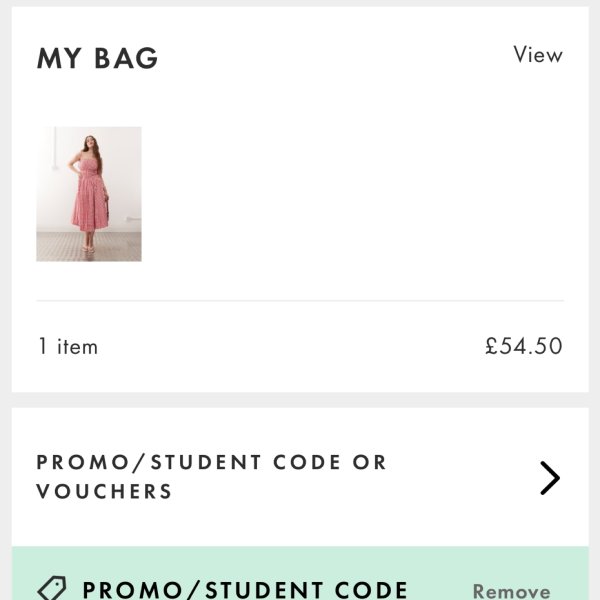Open the pink dress product thumbnail

pos(89,194)
